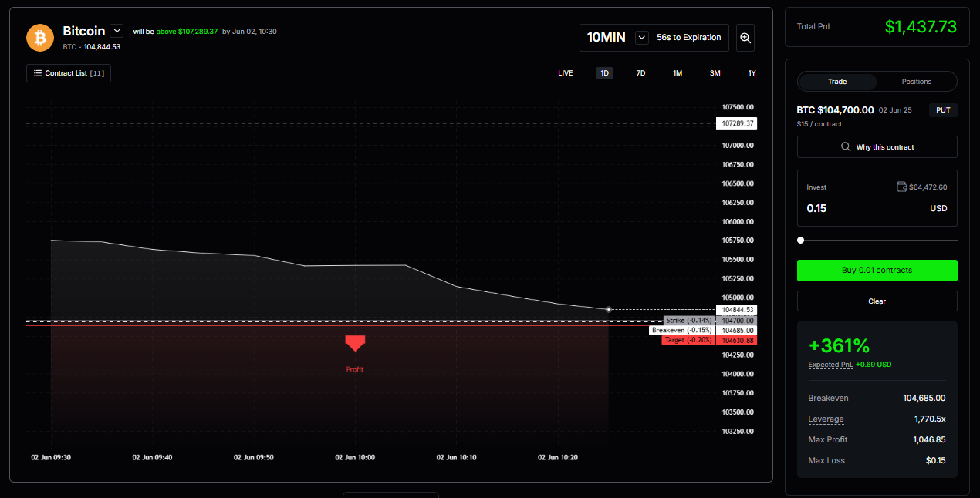
Task: Select the 1D chart range
Action: [x=605, y=73]
